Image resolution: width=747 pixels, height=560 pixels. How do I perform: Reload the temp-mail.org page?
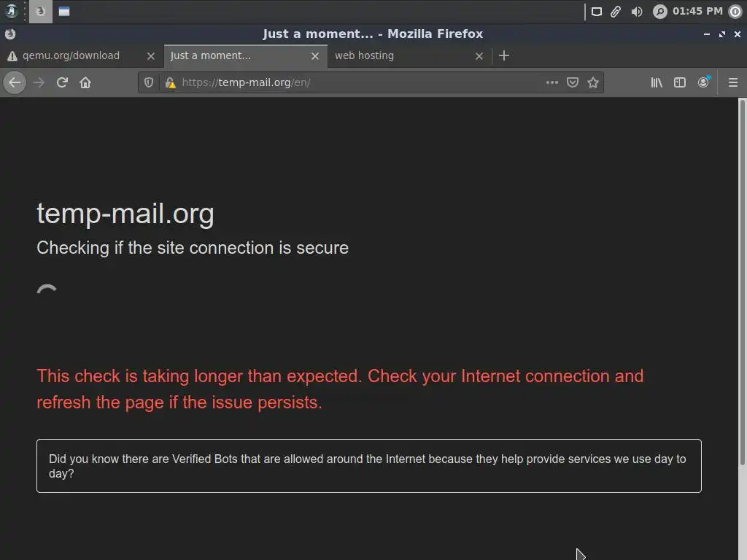coord(62,82)
